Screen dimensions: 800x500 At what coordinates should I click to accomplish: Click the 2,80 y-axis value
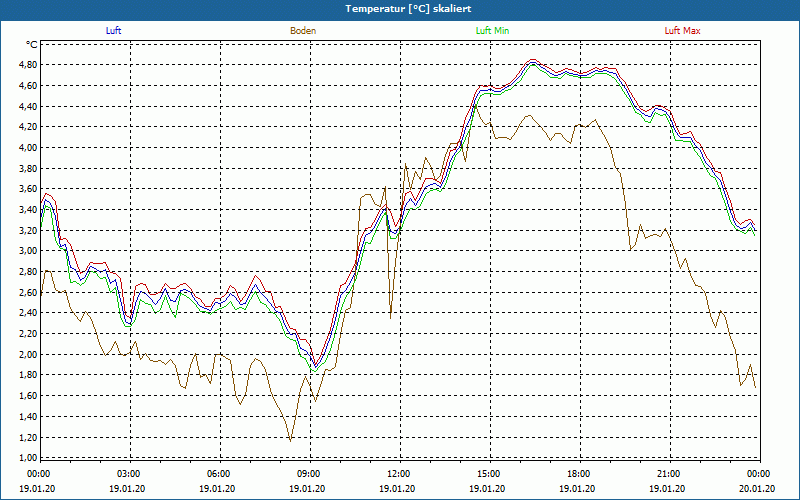coord(28,271)
